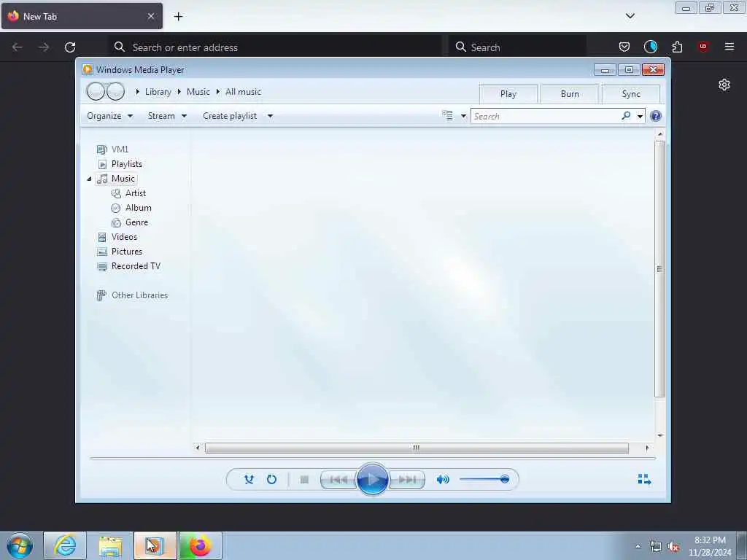
Task: Switch to Now Playing view
Action: (x=644, y=479)
